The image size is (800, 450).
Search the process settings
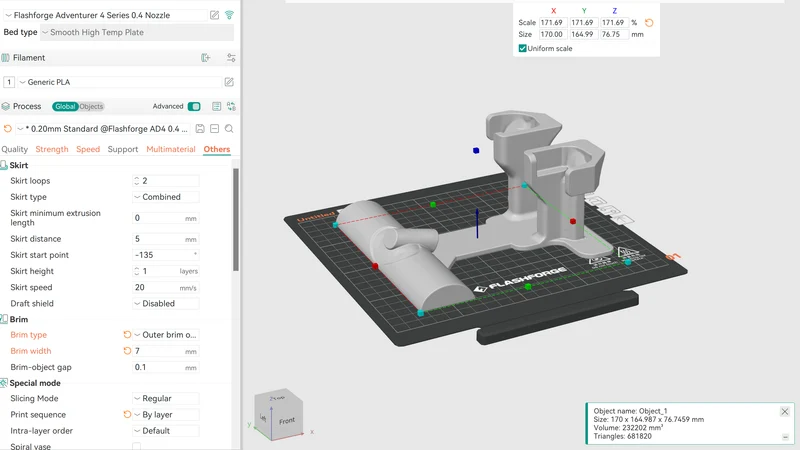point(229,129)
